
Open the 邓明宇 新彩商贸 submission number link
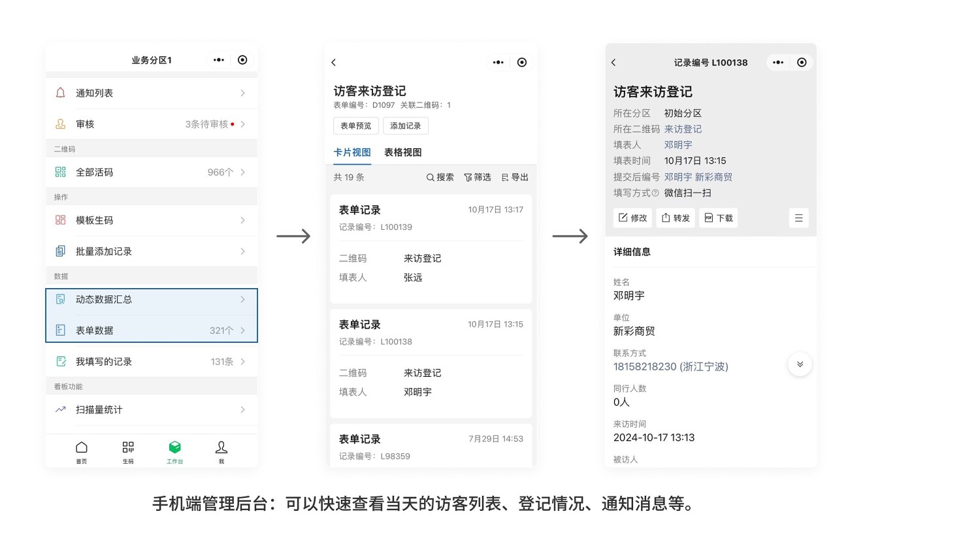(698, 177)
